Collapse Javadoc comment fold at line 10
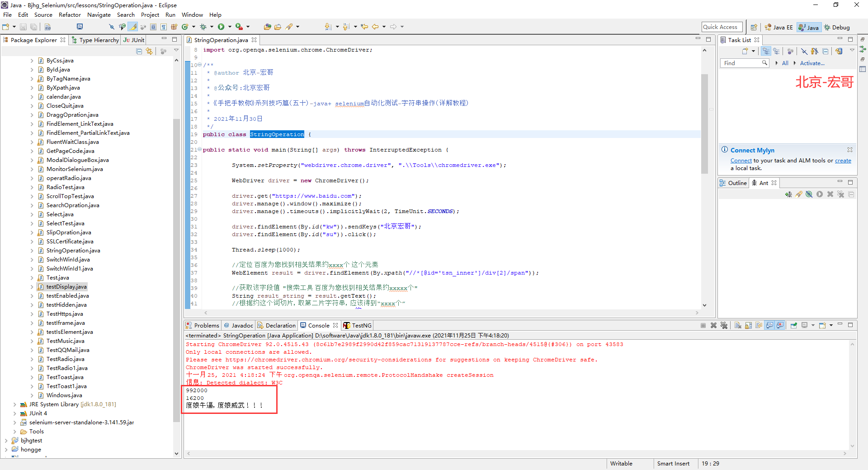 tap(199, 65)
